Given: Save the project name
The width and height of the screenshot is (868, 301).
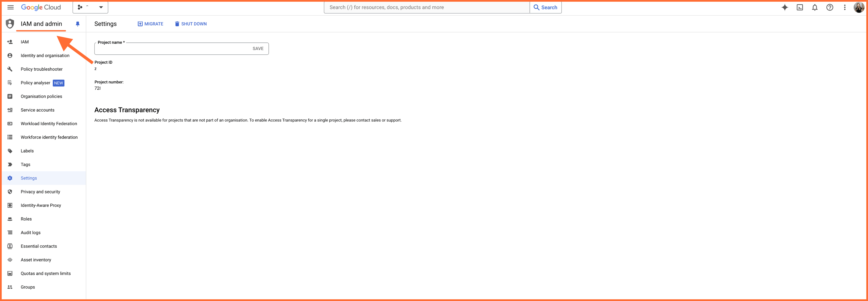Looking at the screenshot, I should [x=258, y=49].
